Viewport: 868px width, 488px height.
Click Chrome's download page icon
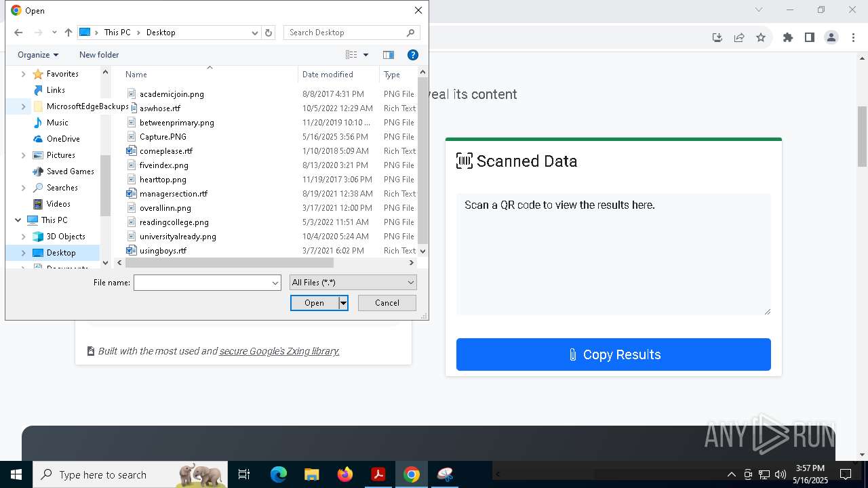(x=717, y=38)
